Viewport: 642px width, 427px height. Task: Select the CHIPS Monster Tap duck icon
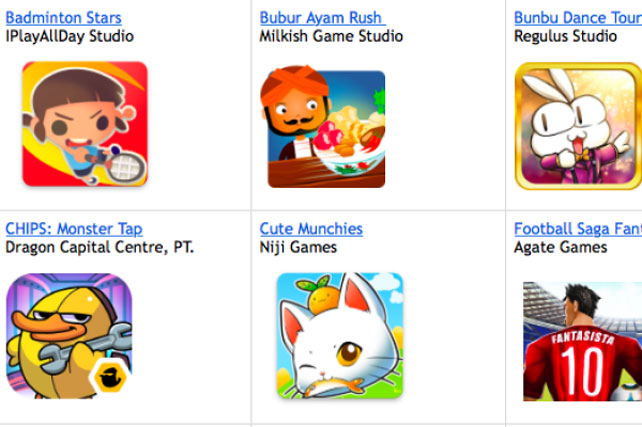[69, 336]
